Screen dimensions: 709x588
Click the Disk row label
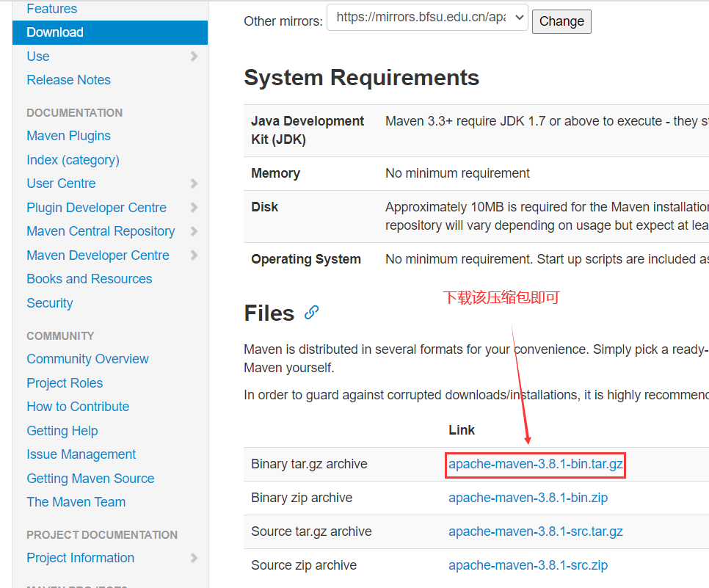tap(264, 207)
